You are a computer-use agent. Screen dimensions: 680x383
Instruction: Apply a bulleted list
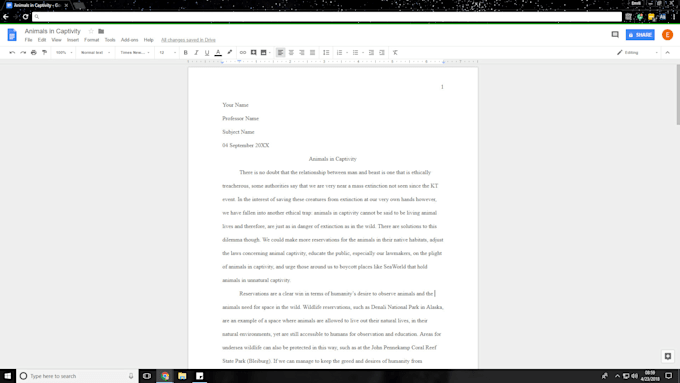356,52
